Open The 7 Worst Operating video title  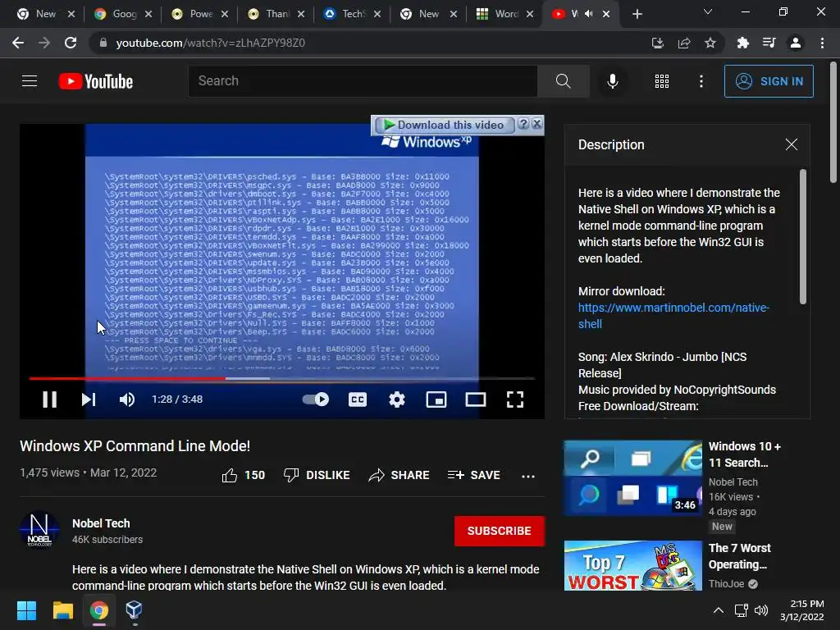(x=740, y=556)
